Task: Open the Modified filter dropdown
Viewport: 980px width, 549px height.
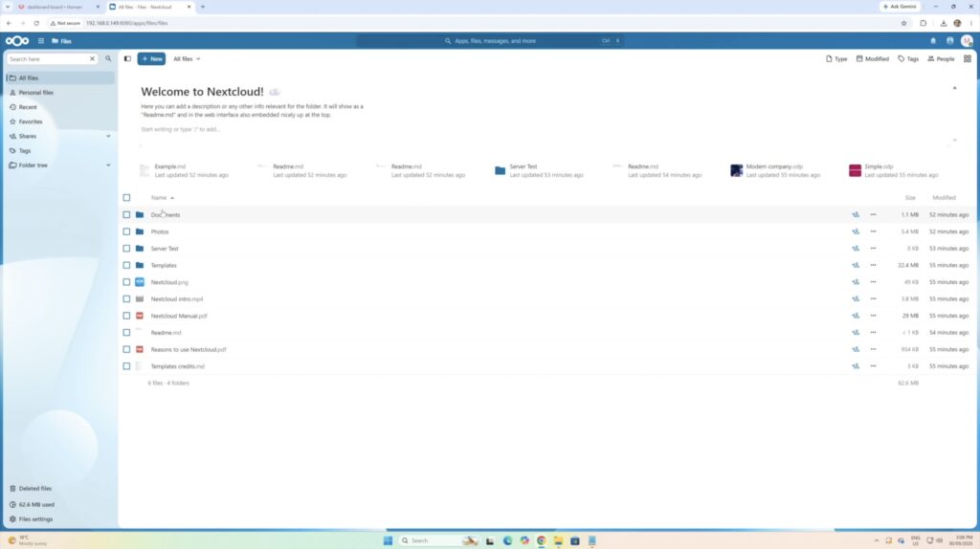Action: point(873,58)
